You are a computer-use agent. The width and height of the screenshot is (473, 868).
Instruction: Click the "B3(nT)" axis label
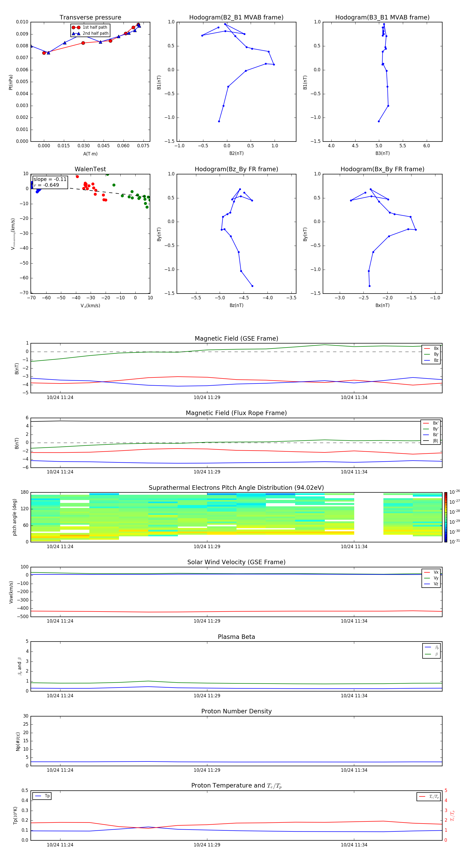[x=382, y=153]
